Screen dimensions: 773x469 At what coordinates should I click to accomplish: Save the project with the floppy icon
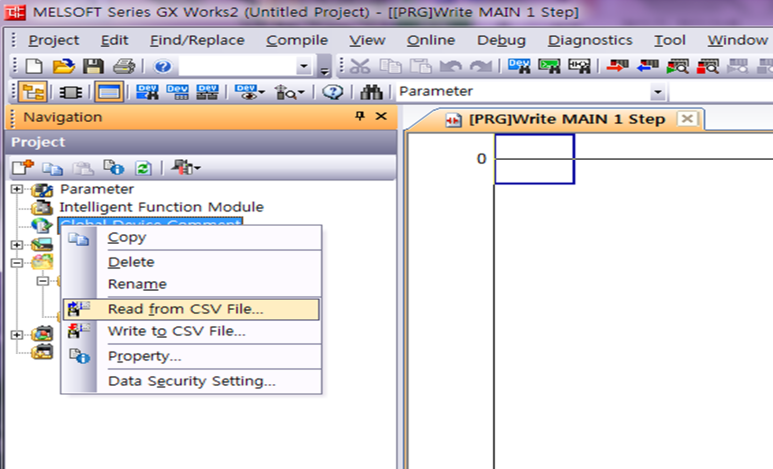tap(93, 66)
